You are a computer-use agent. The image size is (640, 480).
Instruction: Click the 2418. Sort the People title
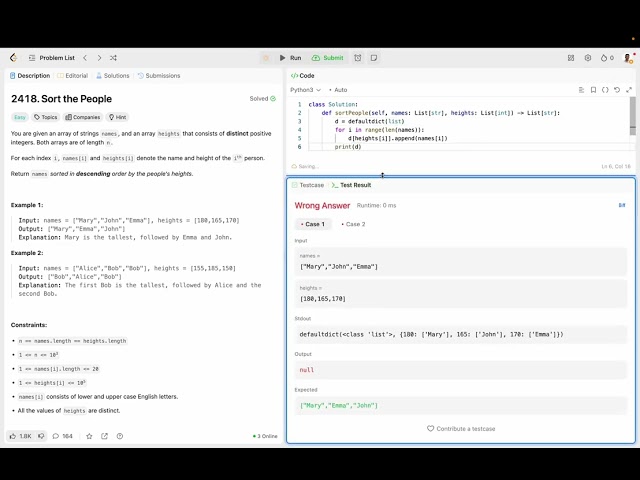pyautogui.click(x=61, y=99)
